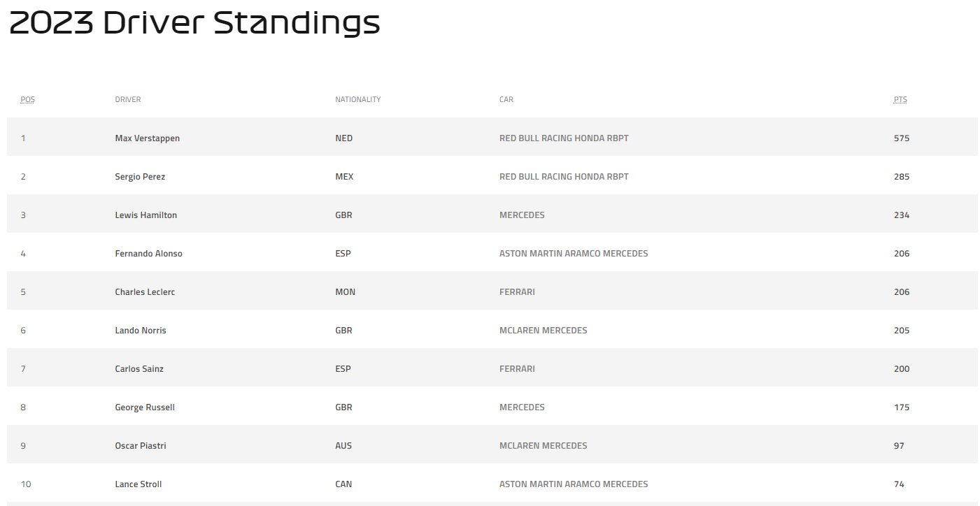
Task: Select Ferrari team in Leclerc row
Action: pyautogui.click(x=517, y=292)
